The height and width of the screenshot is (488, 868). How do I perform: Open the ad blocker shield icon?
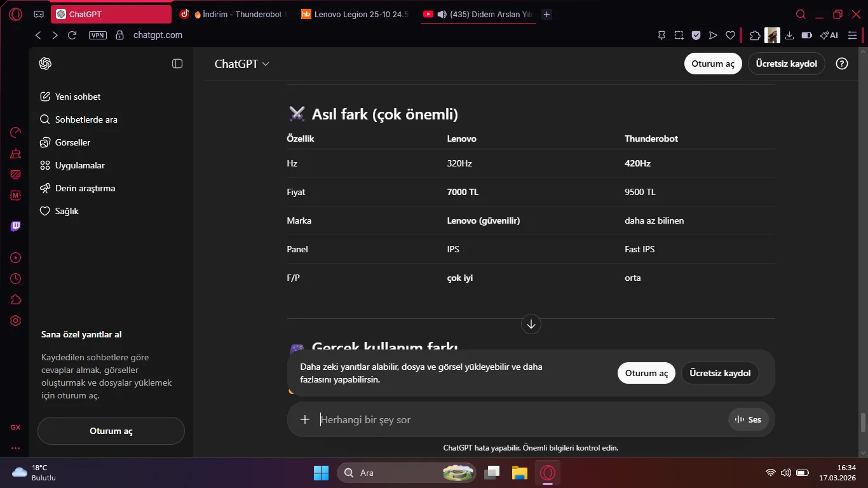696,36
